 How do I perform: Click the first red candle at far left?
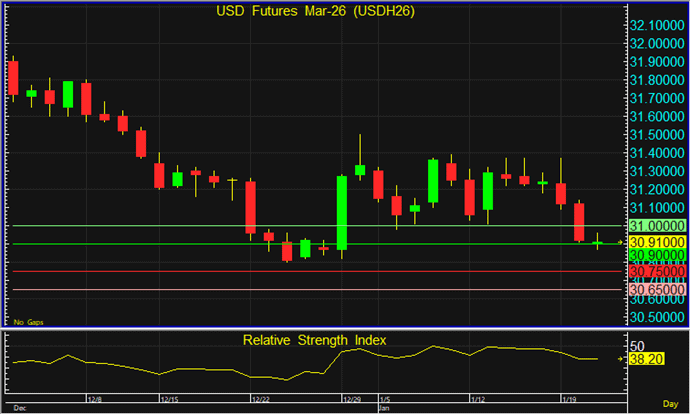[14, 77]
